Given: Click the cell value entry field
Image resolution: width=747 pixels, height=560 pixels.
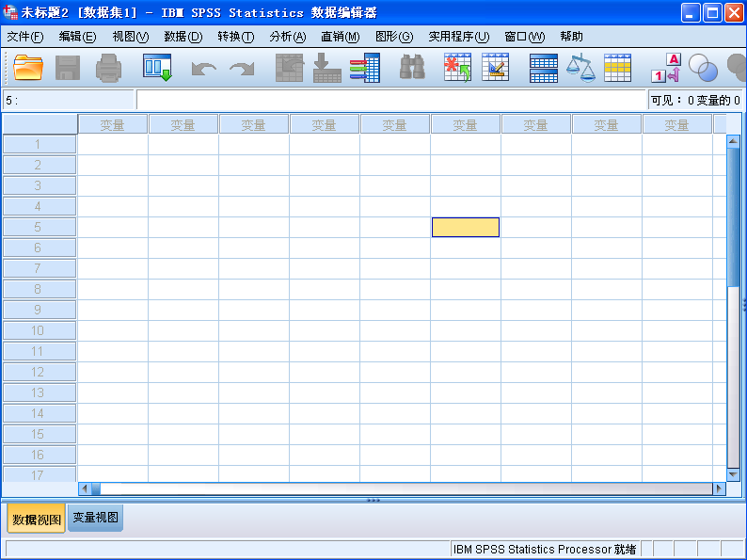Looking at the screenshot, I should [390, 100].
